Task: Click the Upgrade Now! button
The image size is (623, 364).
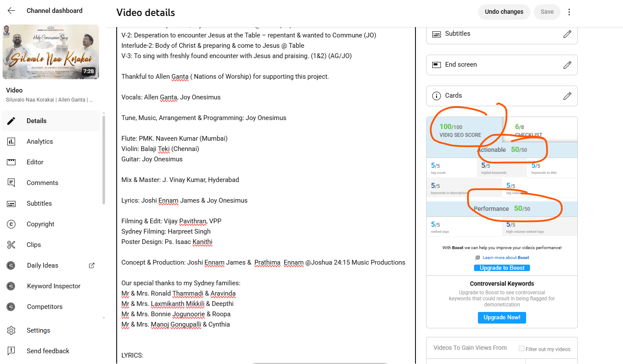Action: 502,318
